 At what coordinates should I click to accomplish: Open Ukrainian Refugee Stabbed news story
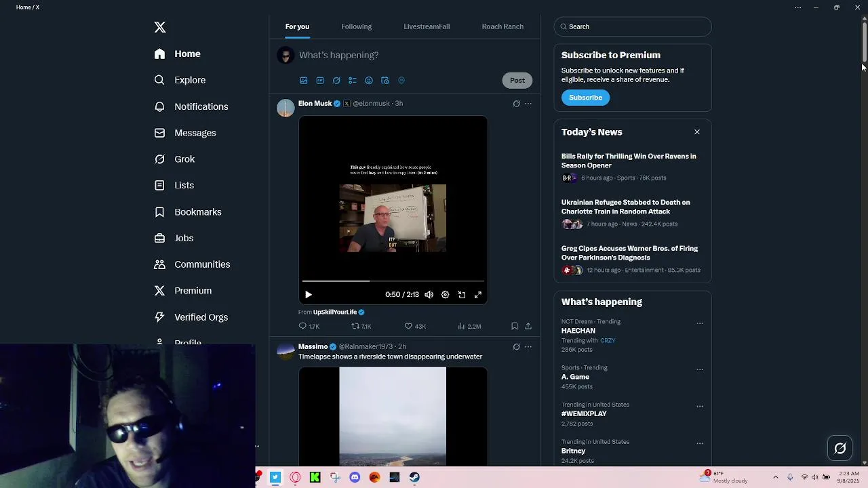tap(633, 213)
